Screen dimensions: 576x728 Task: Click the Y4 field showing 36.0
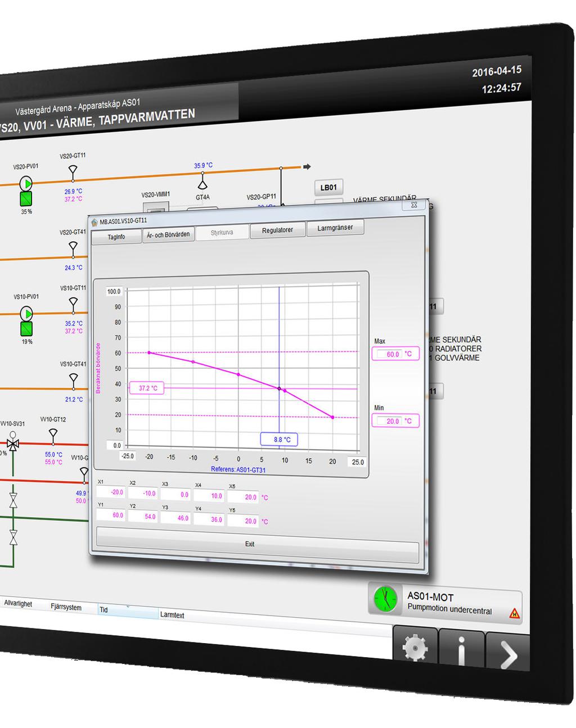209,519
